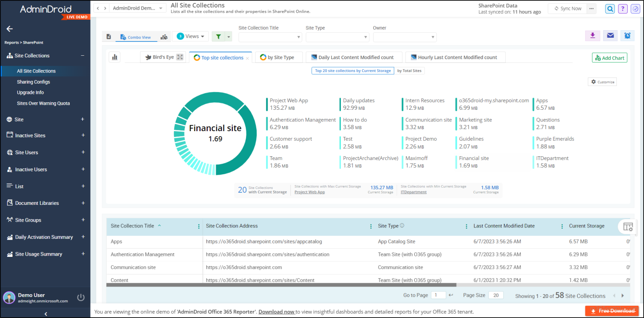Click the alarm clock schedule report icon
The image size is (644, 318).
pyautogui.click(x=627, y=36)
